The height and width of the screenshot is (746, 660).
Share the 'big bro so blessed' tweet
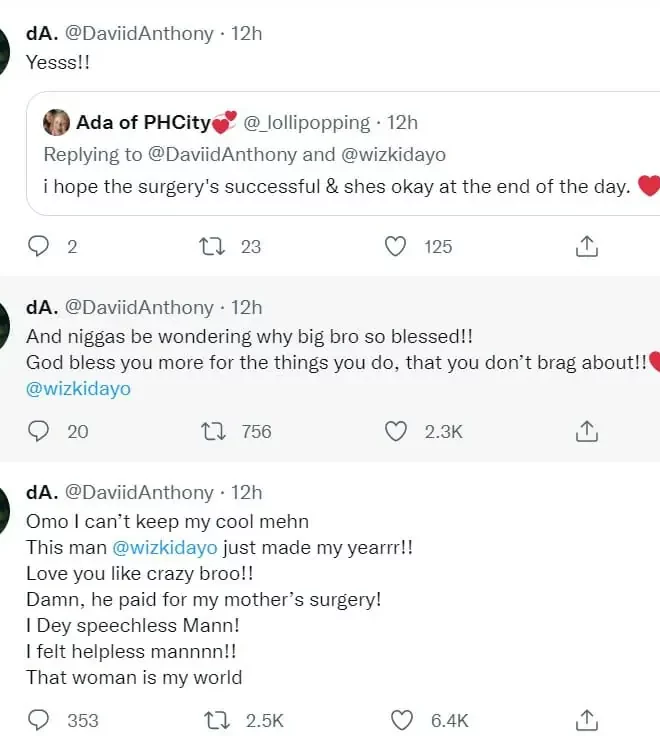pos(587,431)
